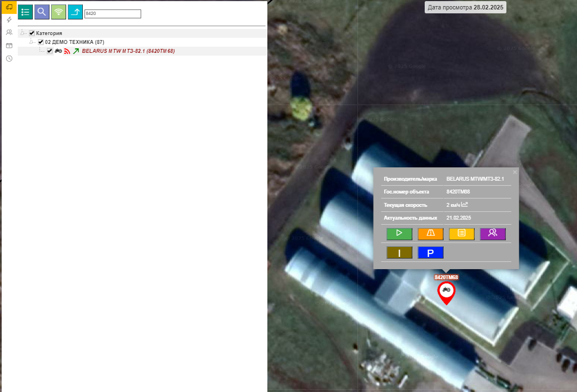The height and width of the screenshot is (392, 577).
Task: Select BELARUS MTW MТЗ-82.1 (8420TM68) in tree
Action: pyautogui.click(x=128, y=51)
